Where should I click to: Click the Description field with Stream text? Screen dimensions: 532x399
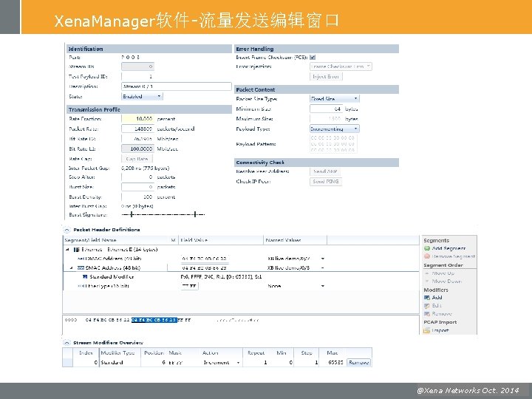pyautogui.click(x=177, y=86)
